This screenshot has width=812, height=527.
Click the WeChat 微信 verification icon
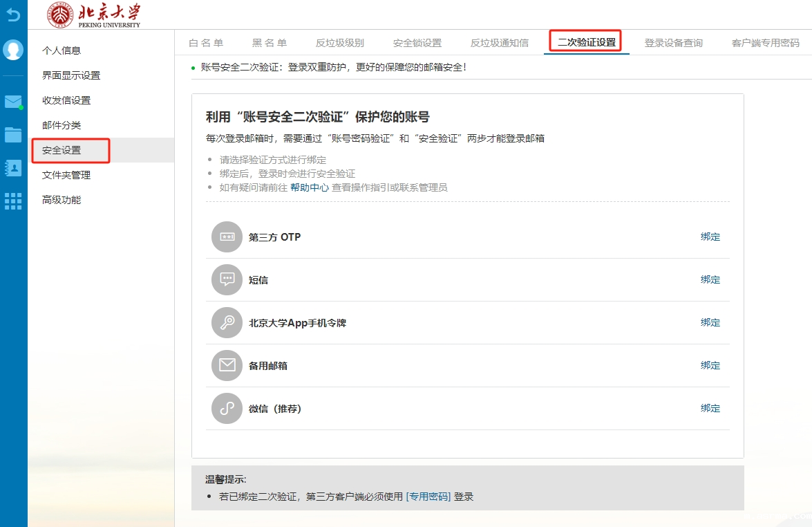point(227,409)
